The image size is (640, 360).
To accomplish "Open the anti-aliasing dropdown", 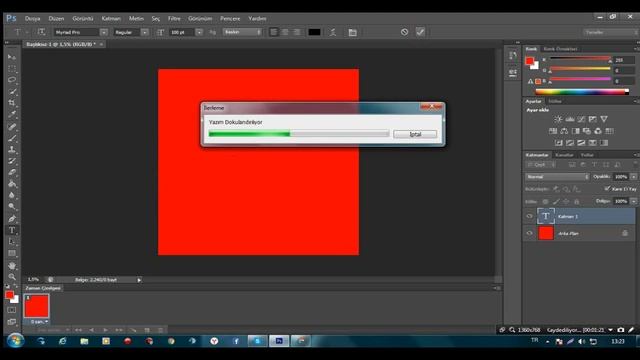I will click(242, 32).
